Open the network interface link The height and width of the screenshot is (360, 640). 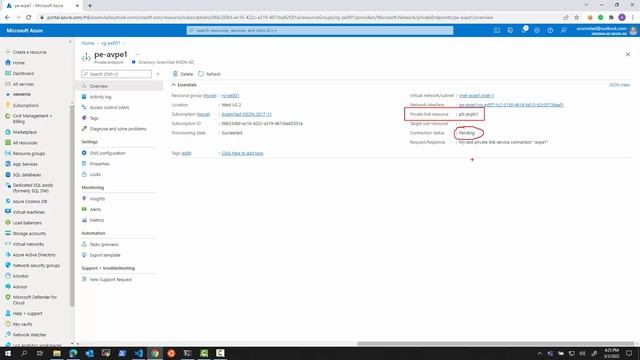511,105
